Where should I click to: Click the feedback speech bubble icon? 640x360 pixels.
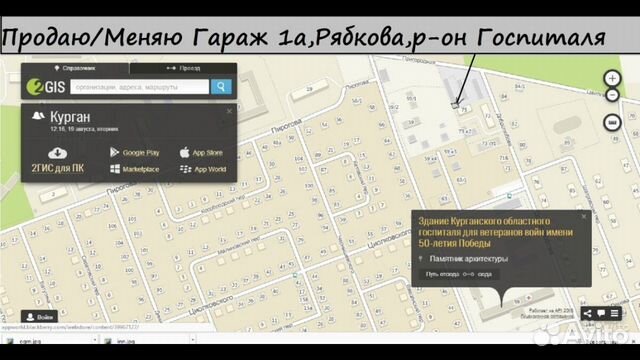[x=601, y=313]
